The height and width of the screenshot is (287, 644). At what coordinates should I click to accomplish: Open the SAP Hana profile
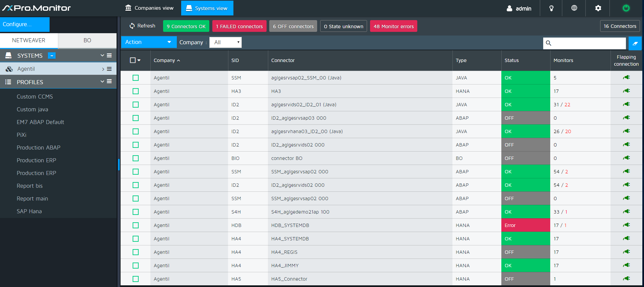pos(29,211)
